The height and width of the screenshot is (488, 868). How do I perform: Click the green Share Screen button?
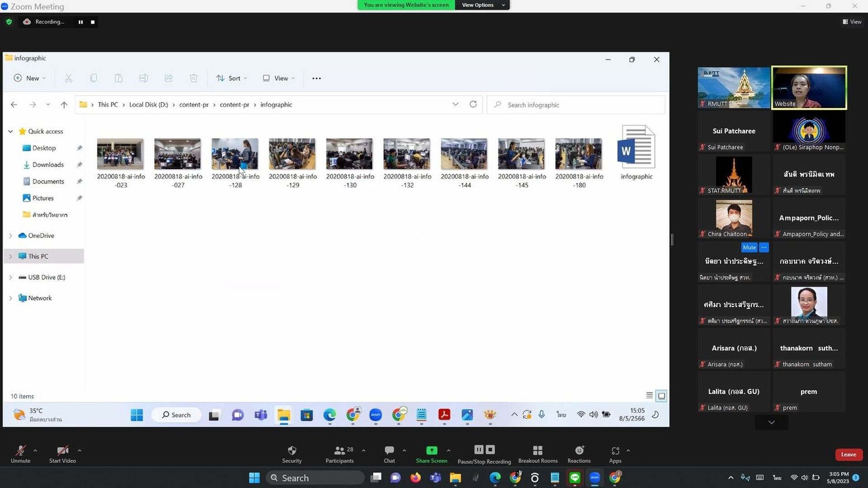click(x=432, y=454)
